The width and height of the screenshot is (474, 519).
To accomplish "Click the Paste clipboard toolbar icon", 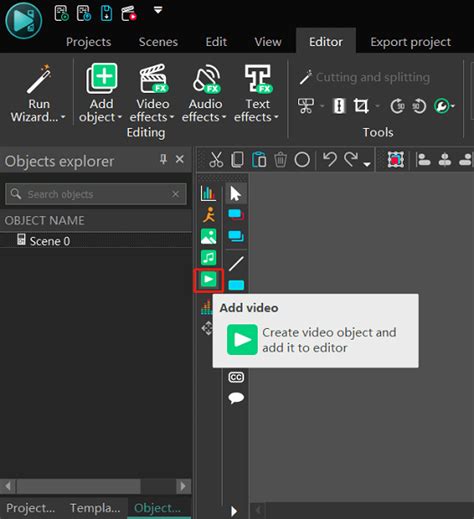I will point(259,160).
